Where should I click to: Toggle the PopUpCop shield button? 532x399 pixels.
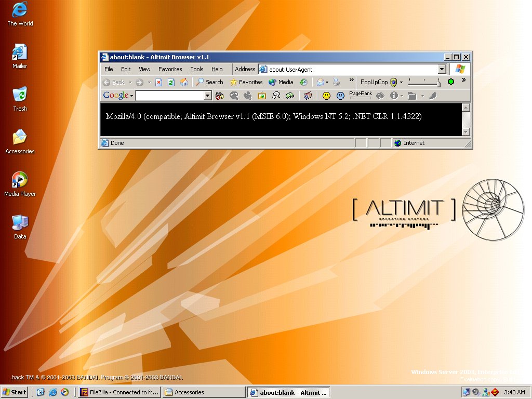(x=394, y=82)
